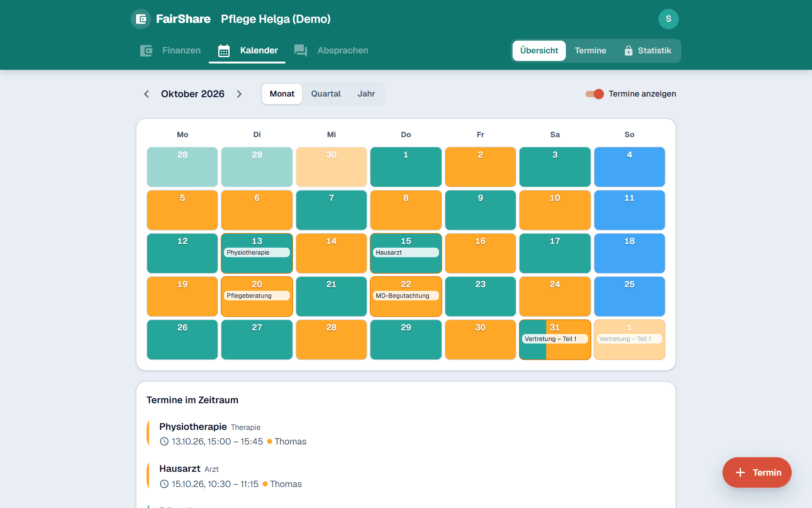812x508 pixels.
Task: Select orange day cell 5
Action: (182, 210)
